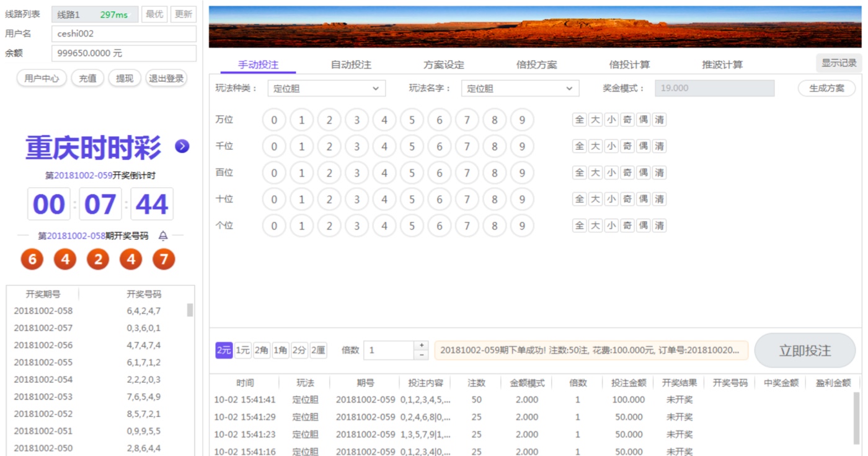The height and width of the screenshot is (456, 868).
Task: Select the 1元 amount unit
Action: (x=242, y=351)
